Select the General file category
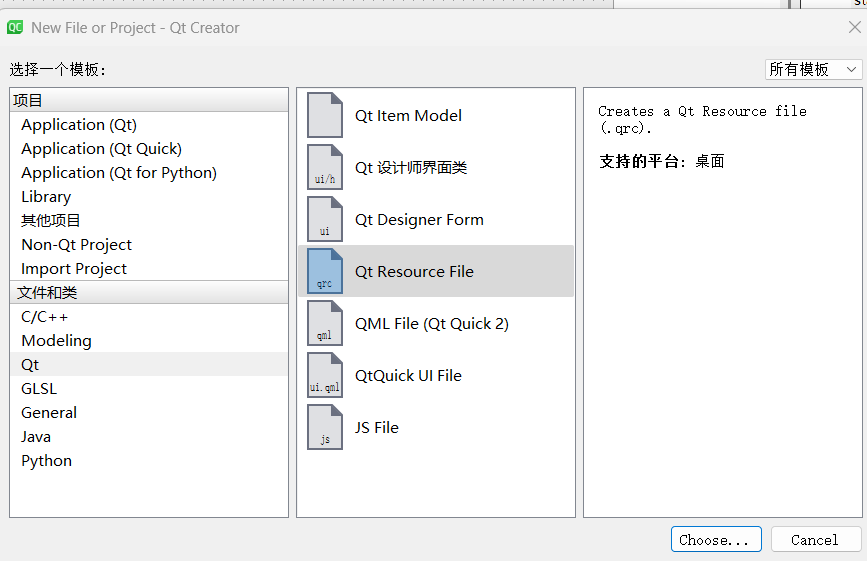 pyautogui.click(x=149, y=413)
